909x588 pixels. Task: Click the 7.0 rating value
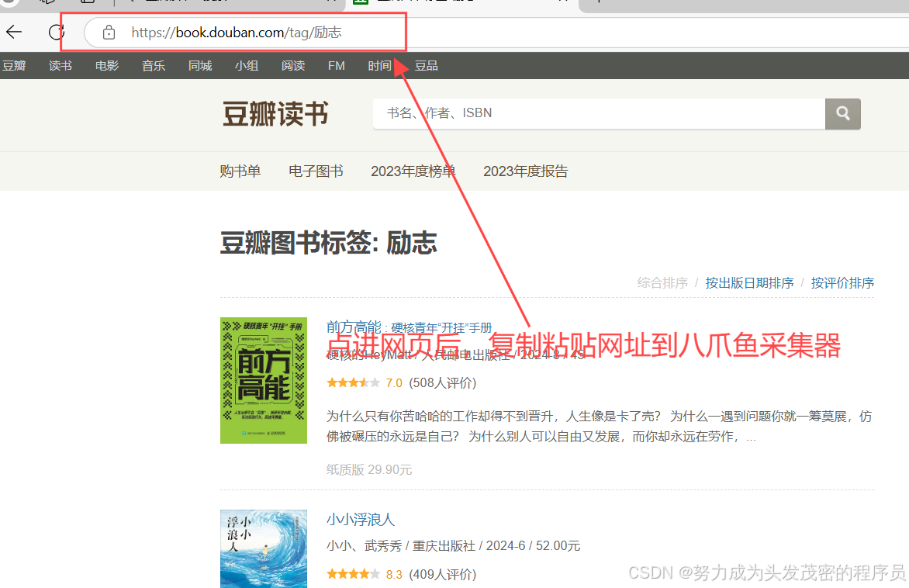(x=394, y=382)
